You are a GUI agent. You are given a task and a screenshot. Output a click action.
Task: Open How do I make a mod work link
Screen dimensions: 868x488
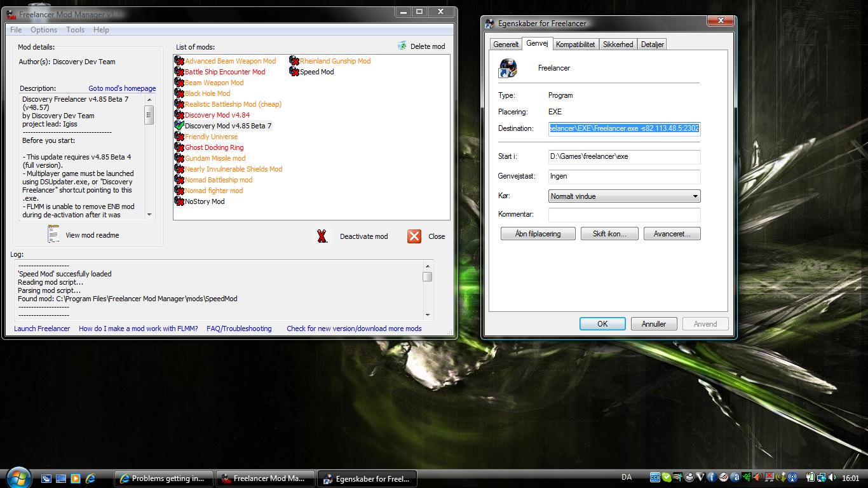tap(139, 329)
